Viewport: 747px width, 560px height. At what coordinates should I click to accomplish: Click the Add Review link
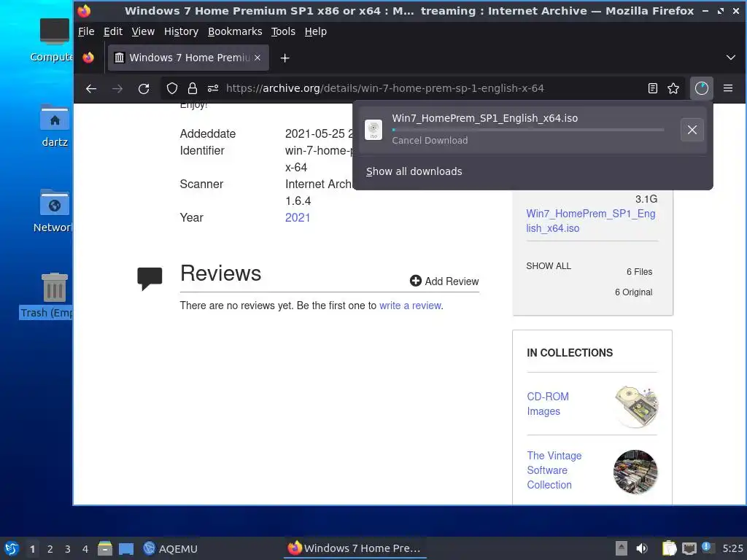[x=444, y=281]
